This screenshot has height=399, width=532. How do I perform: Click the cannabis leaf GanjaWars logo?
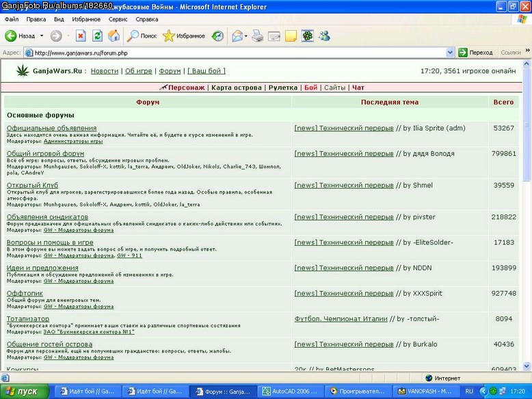[23, 71]
